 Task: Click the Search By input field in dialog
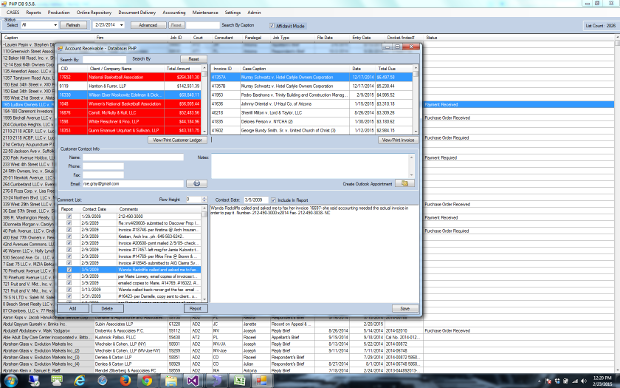coord(104,59)
